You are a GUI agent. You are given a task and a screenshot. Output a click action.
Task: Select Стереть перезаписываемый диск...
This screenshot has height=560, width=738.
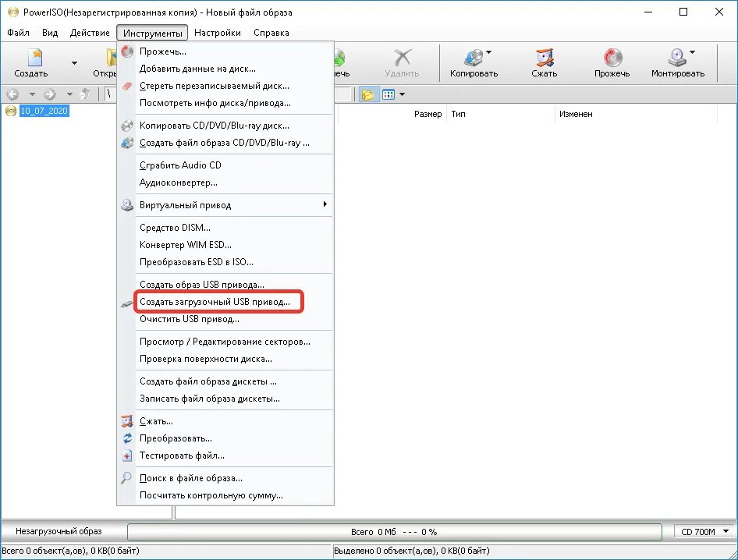(225, 86)
